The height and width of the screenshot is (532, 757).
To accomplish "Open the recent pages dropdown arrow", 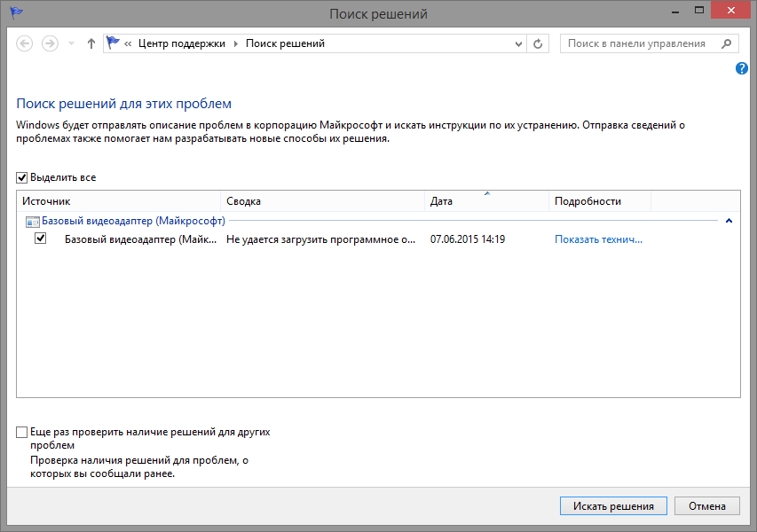I will [72, 44].
